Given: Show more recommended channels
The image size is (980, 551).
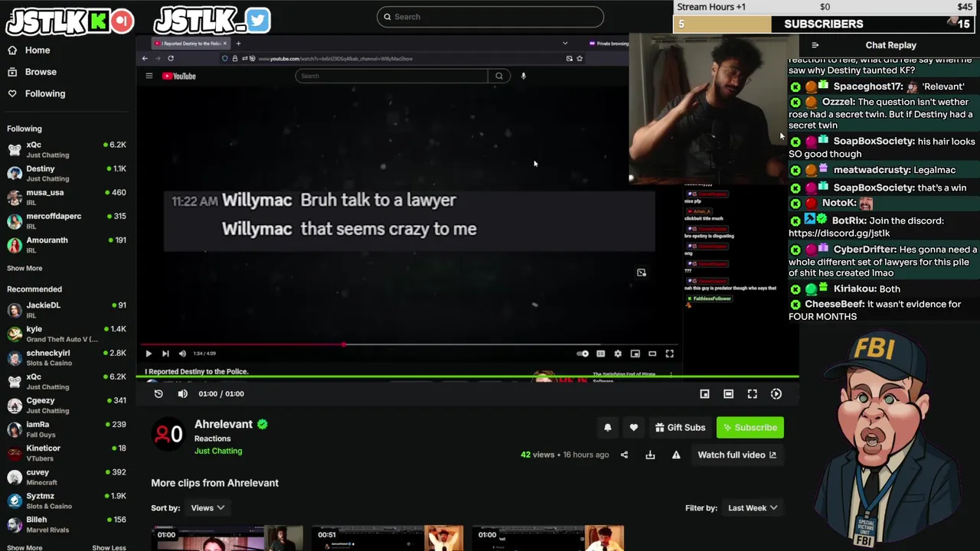Looking at the screenshot, I should [24, 547].
